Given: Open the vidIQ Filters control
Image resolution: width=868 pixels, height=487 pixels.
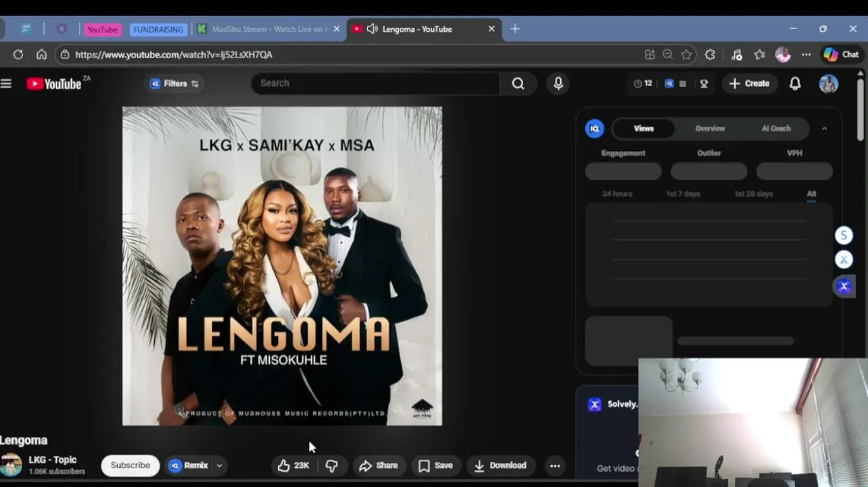Looking at the screenshot, I should (x=175, y=84).
